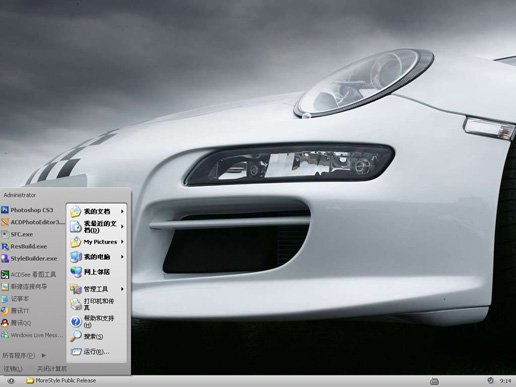Viewport: 516px width, 387px height.
Task: Expand the 管理工具 submenu arrow
Action: [x=122, y=289]
